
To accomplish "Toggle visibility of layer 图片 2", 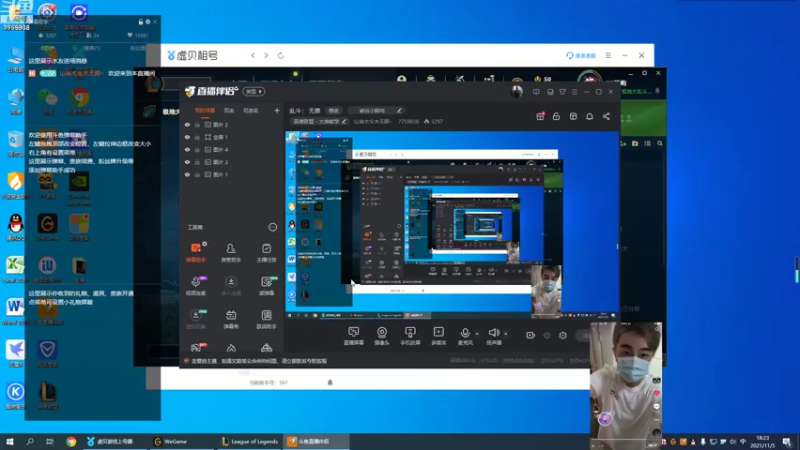I will (187, 124).
